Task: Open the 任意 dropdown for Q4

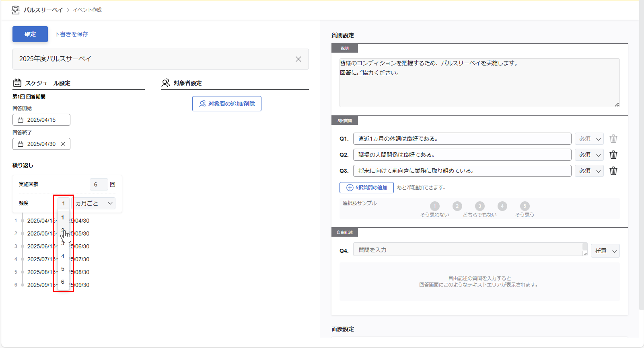Action: click(605, 251)
